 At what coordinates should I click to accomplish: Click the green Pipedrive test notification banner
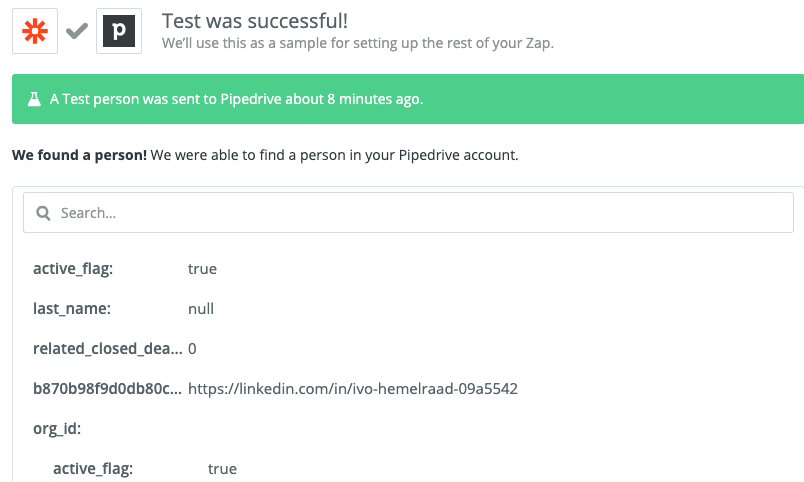pyautogui.click(x=408, y=99)
